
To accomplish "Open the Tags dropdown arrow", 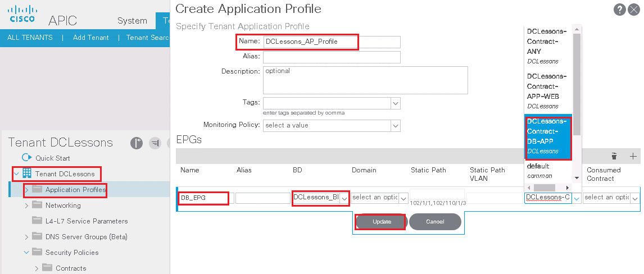I will [x=396, y=103].
